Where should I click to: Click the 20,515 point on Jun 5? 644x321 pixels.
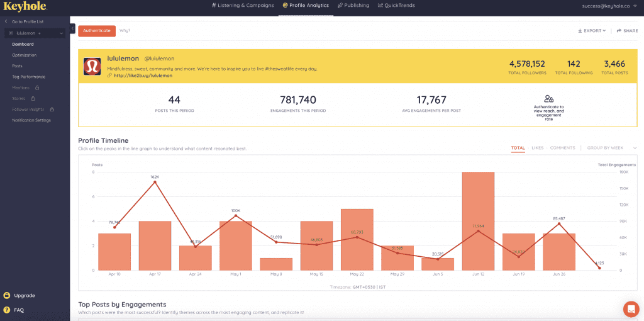[438, 259]
